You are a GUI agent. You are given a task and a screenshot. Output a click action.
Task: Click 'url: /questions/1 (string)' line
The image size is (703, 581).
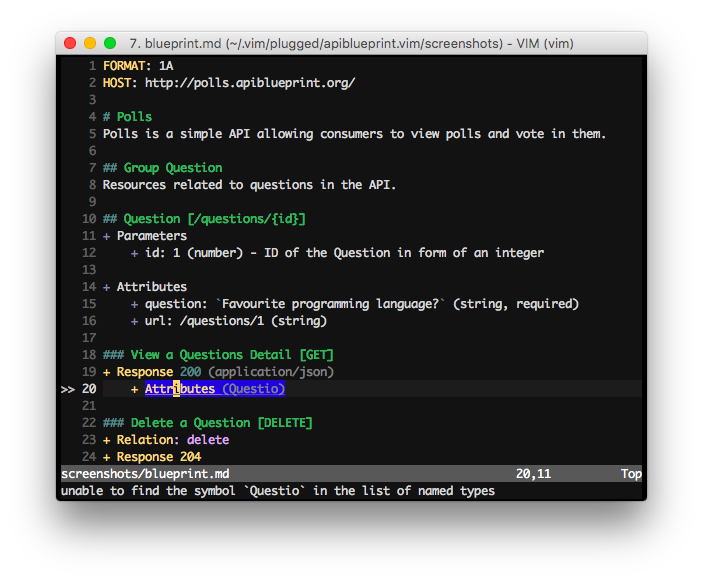(x=236, y=321)
